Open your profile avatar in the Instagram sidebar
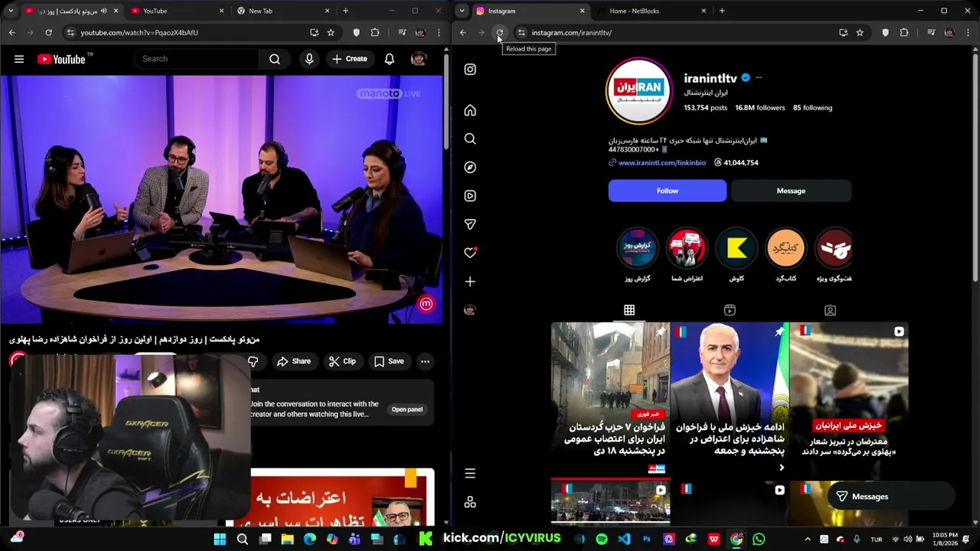This screenshot has height=551, width=980. (470, 310)
